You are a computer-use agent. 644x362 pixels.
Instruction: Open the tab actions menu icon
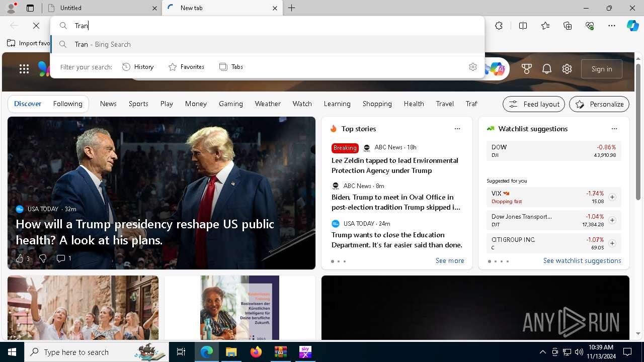(x=30, y=8)
